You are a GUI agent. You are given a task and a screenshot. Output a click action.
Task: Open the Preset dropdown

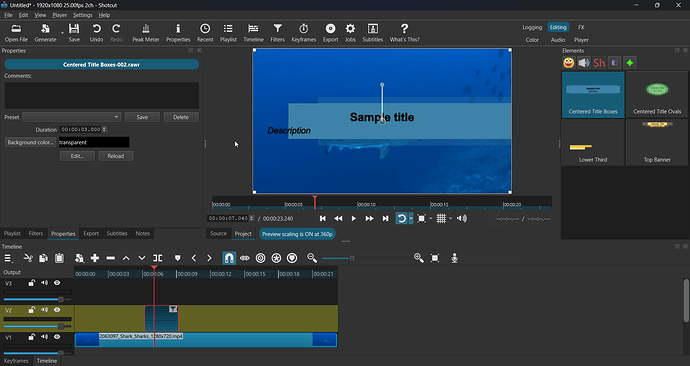pyautogui.click(x=71, y=117)
